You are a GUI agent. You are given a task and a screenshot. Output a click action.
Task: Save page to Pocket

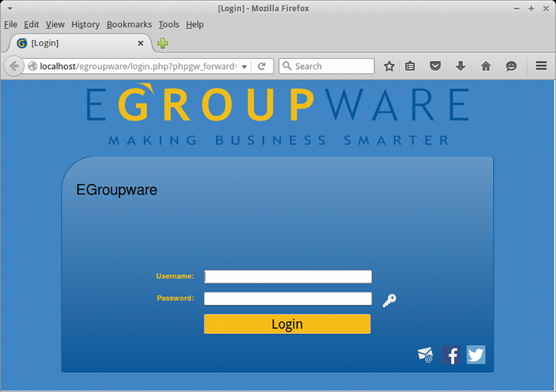435,66
